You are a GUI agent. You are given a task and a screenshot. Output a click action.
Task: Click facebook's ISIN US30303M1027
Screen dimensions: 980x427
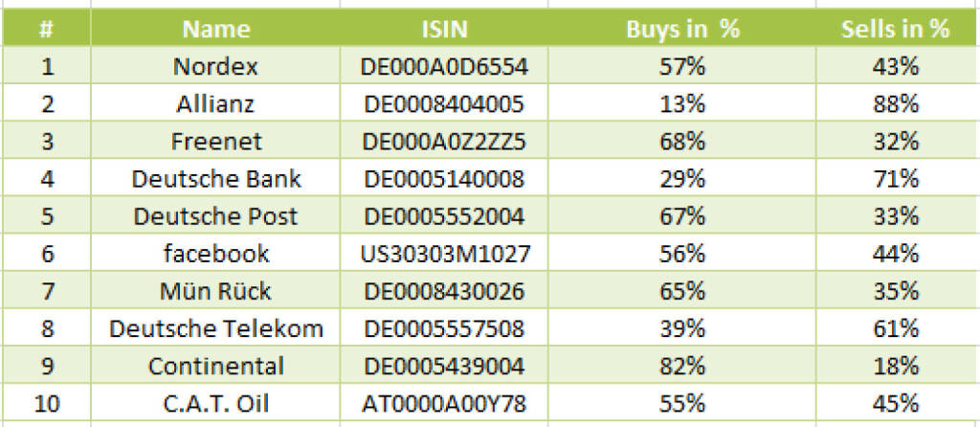tap(444, 254)
